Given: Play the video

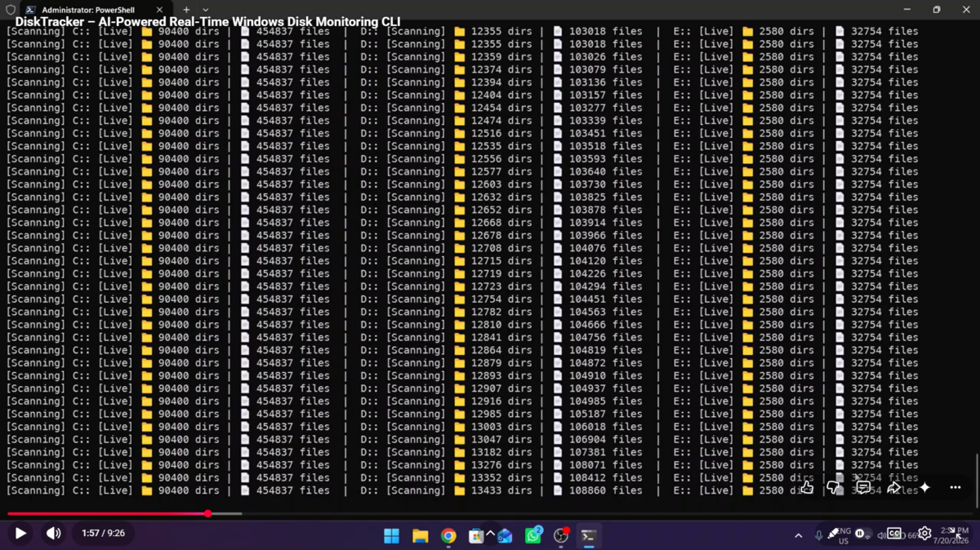Looking at the screenshot, I should coord(20,533).
